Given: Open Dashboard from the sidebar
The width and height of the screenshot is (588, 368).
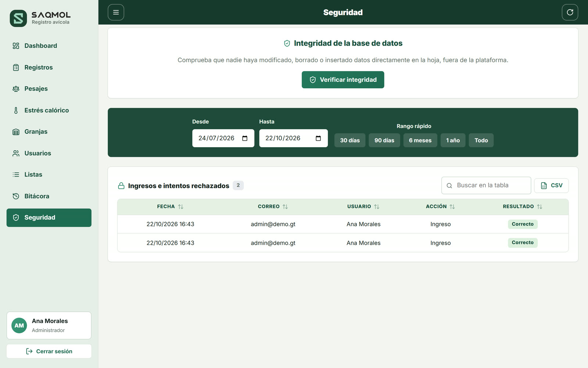Looking at the screenshot, I should 49,46.
